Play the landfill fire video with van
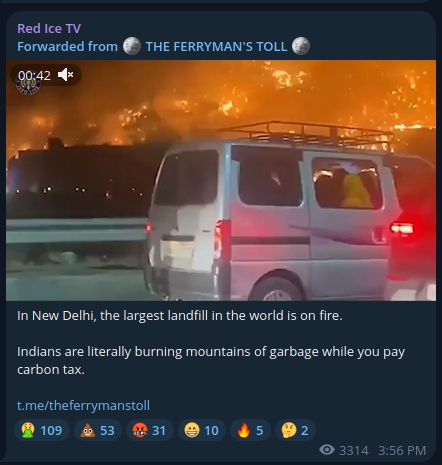This screenshot has width=442, height=465. coord(221,180)
